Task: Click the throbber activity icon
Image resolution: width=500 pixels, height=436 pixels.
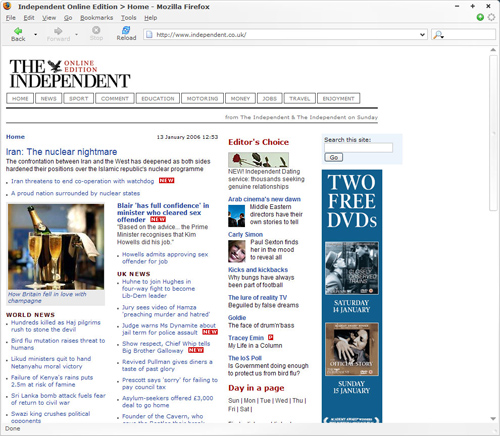Action: click(491, 17)
